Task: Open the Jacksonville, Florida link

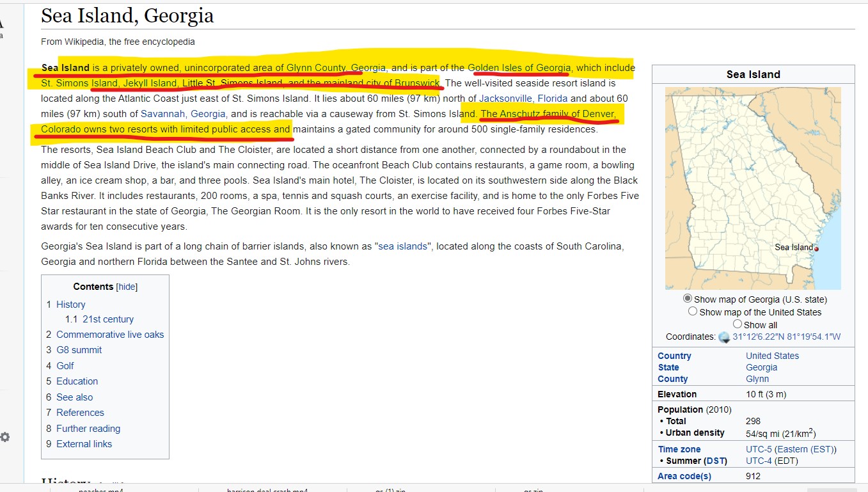Action: 523,99
